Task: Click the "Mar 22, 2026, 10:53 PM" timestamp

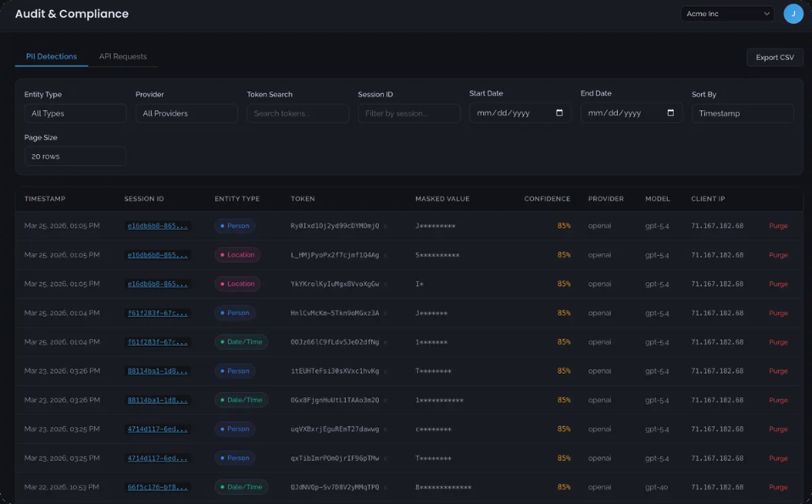Action: click(x=62, y=487)
